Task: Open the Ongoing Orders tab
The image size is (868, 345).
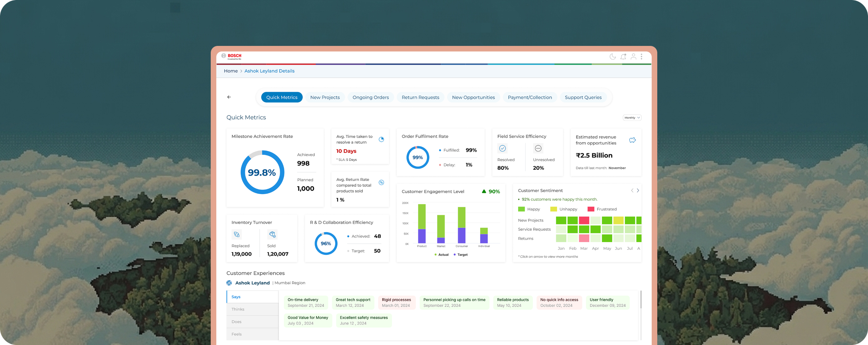Action: 370,97
